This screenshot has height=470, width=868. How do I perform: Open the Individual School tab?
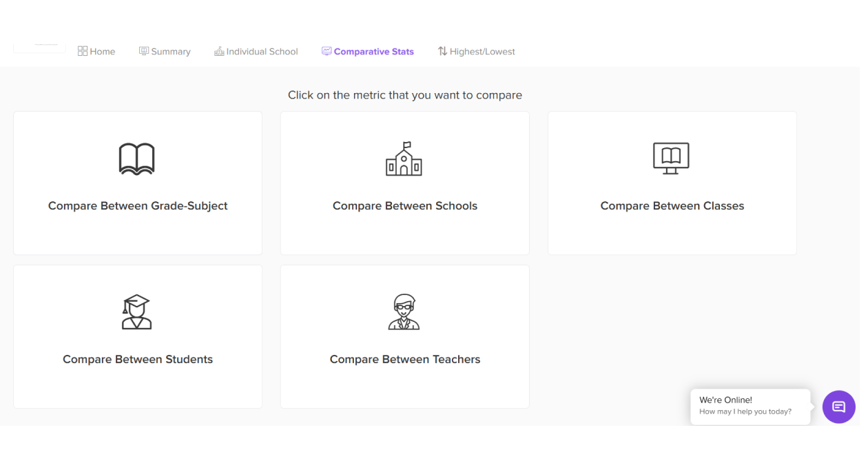click(x=262, y=52)
